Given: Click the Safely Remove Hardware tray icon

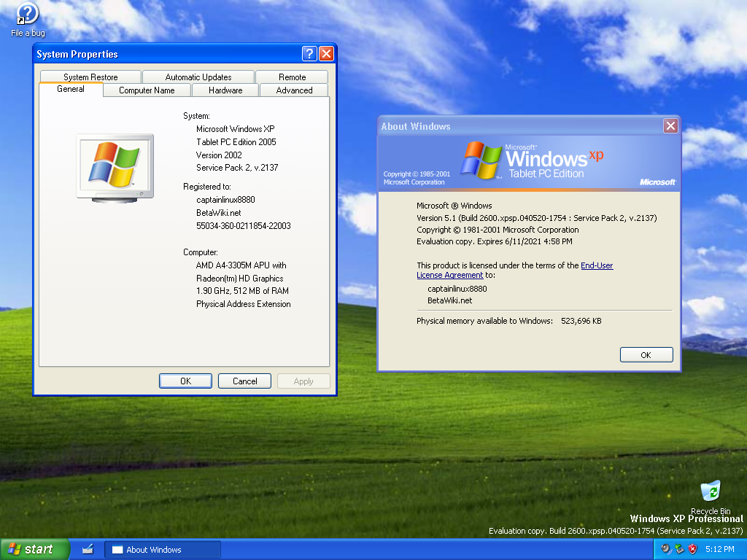Looking at the screenshot, I should pos(679,549).
